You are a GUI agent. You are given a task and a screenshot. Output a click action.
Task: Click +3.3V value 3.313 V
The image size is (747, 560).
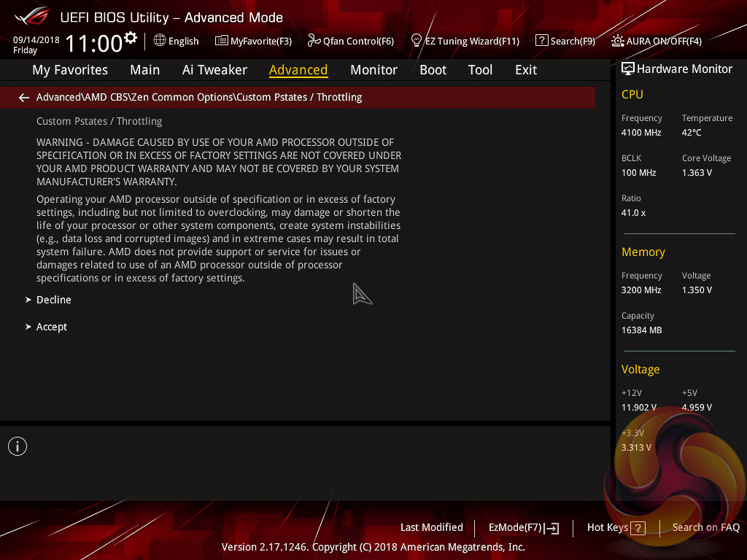tap(636, 448)
